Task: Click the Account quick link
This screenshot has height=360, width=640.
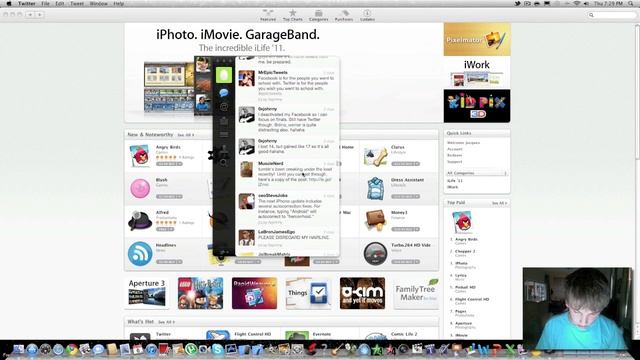Action: 455,149
